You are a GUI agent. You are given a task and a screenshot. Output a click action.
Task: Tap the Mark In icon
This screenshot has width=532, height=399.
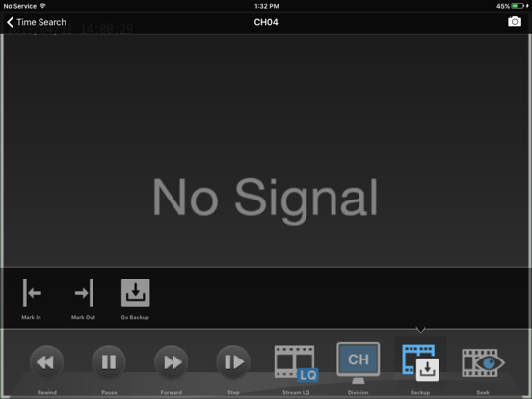point(32,293)
